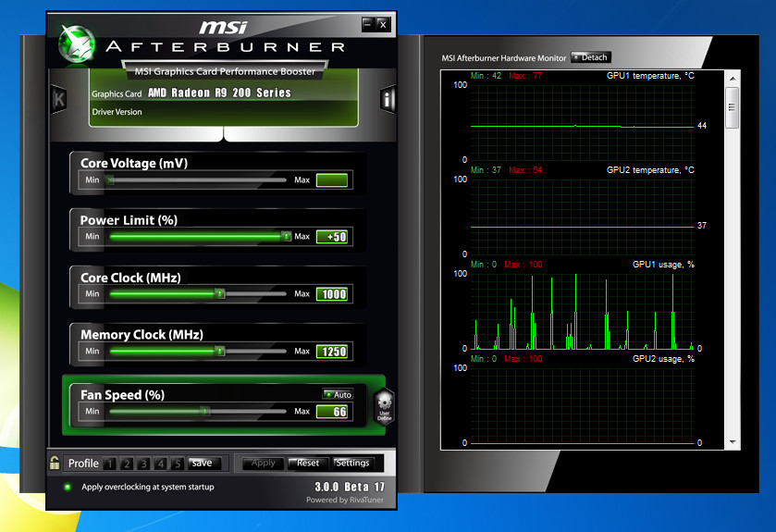This screenshot has height=532, width=776.
Task: Click the MSI Afterburner dragon logo
Action: point(77,44)
